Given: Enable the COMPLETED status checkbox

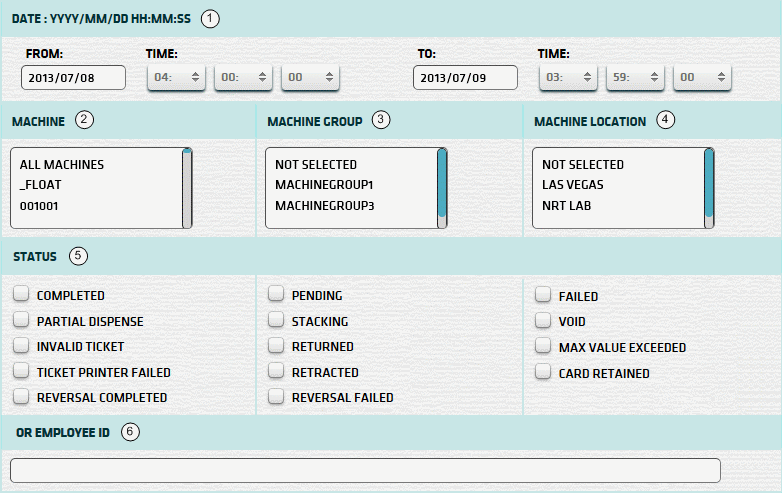Looking at the screenshot, I should click(21, 295).
